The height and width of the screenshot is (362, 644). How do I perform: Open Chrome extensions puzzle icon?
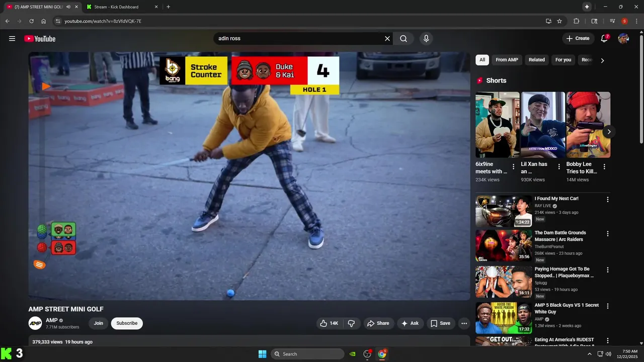point(577,21)
